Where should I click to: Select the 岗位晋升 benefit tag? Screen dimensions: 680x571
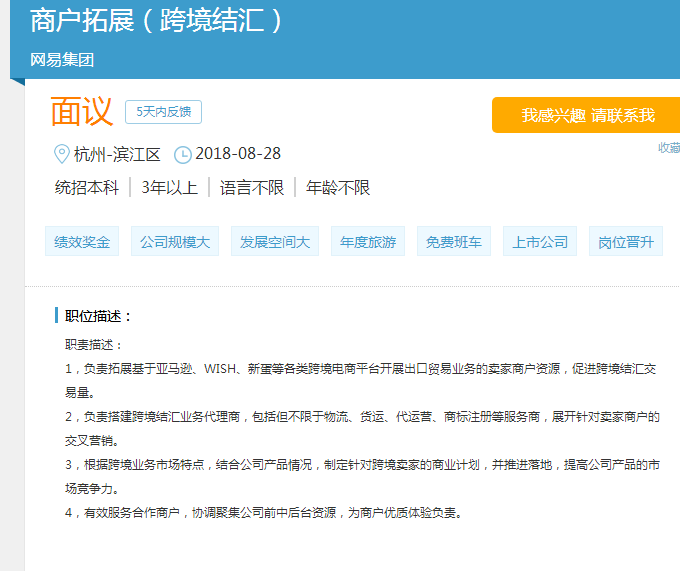tap(626, 241)
